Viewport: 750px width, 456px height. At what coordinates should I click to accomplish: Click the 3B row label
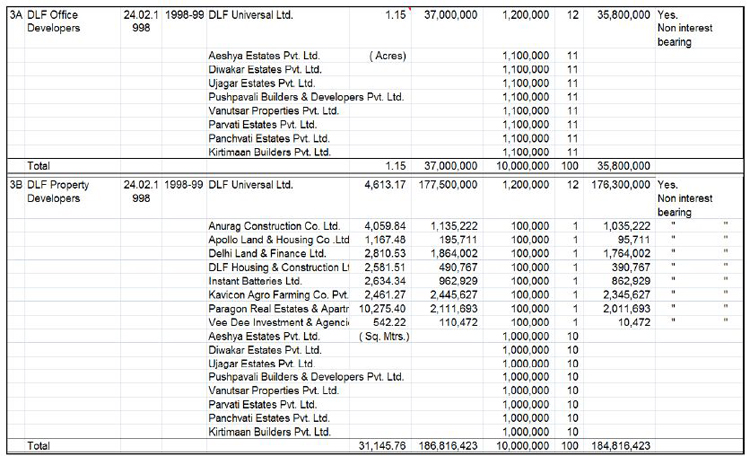14,186
